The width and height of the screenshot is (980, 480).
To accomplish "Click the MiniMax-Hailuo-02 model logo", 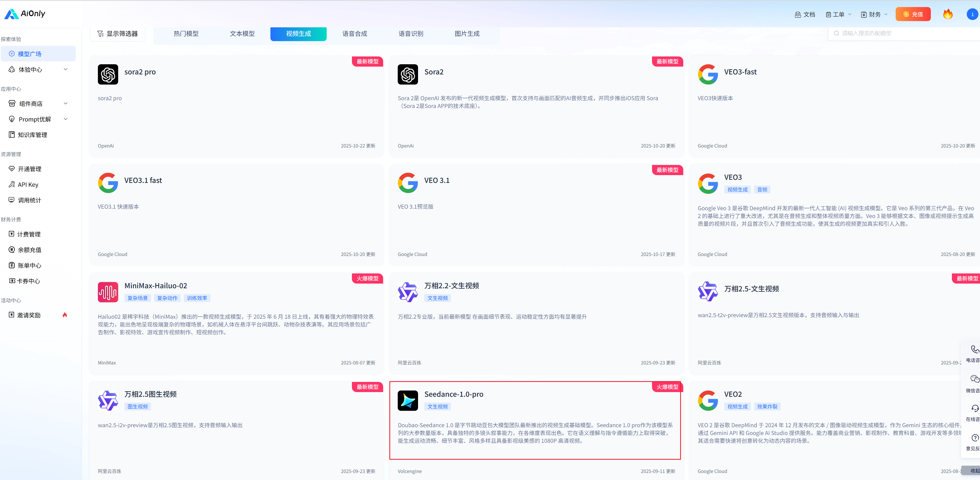I will coord(108,292).
